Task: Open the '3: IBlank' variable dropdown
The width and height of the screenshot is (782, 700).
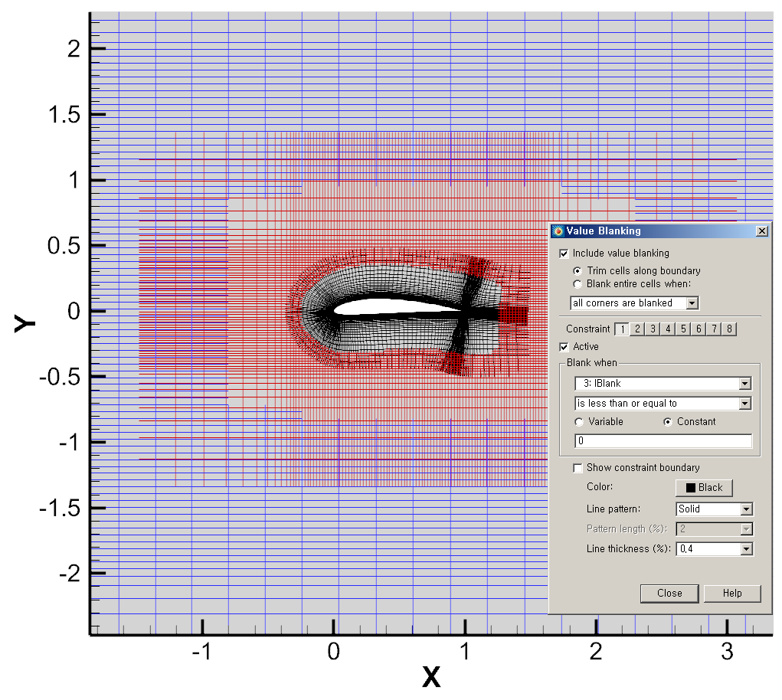Action: [747, 383]
